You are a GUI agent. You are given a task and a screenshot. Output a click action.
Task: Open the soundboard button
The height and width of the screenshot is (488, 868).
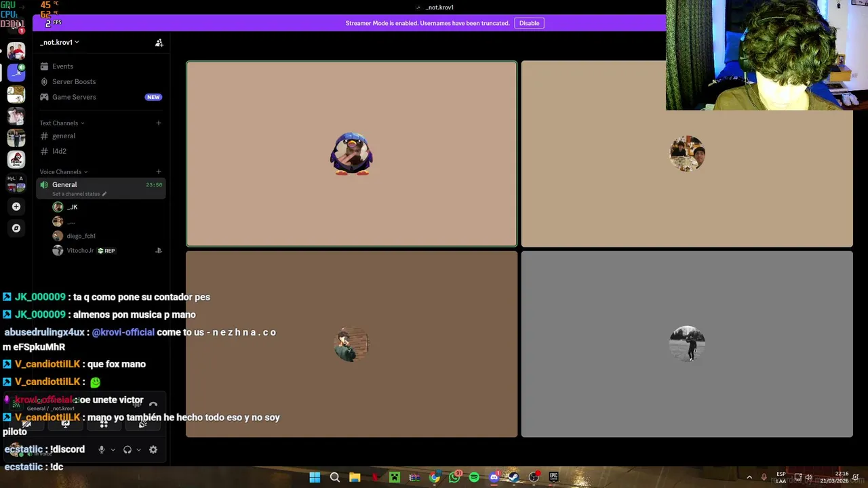point(142,424)
